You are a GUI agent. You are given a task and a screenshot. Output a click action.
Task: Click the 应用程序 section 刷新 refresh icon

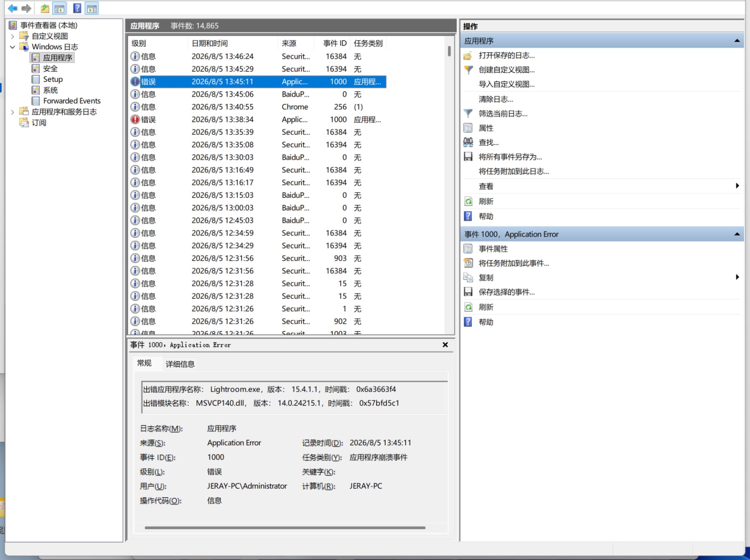(x=468, y=202)
